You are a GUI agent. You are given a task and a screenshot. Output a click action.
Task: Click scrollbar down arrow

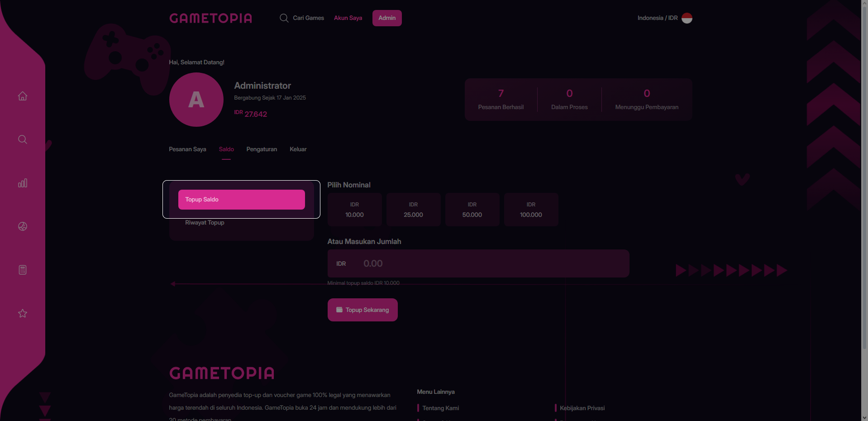click(x=864, y=418)
